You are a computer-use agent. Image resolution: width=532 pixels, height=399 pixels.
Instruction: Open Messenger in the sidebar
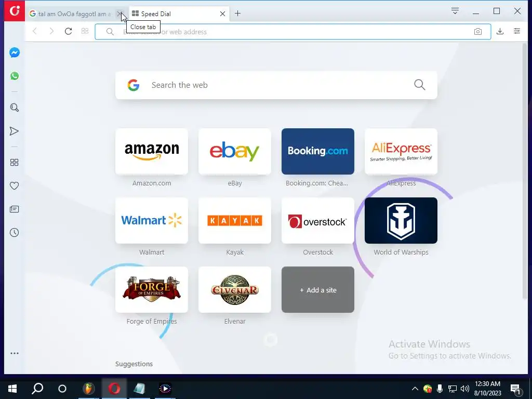[14, 52]
